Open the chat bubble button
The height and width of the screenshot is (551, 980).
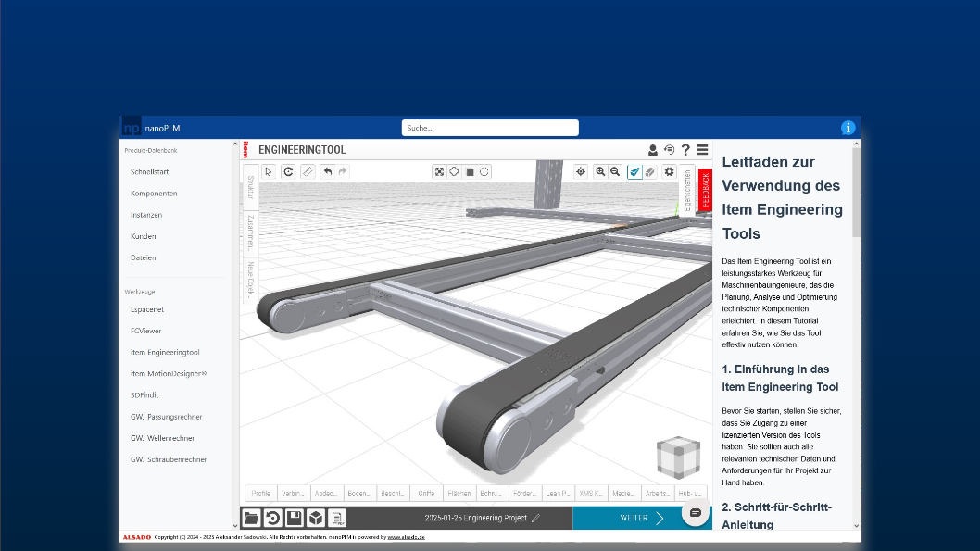click(x=695, y=512)
